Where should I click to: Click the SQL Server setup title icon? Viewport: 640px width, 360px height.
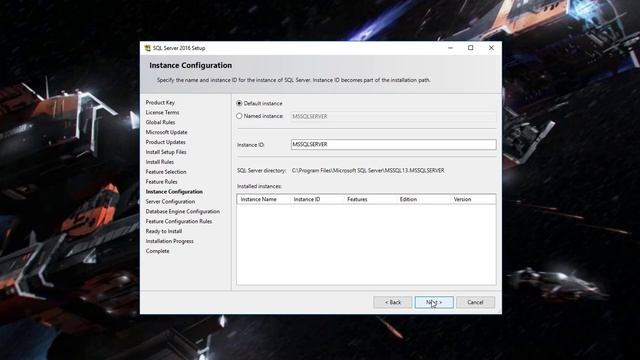point(148,48)
